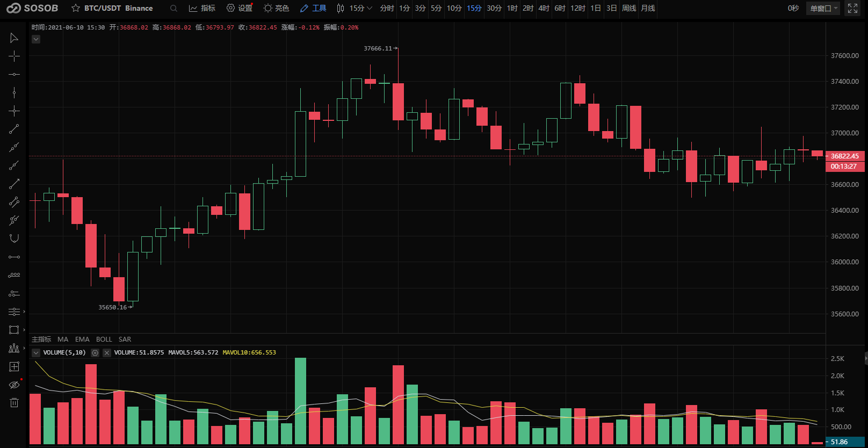Switch to 月线 monthly chart
The height and width of the screenshot is (448, 868).
pos(648,8)
